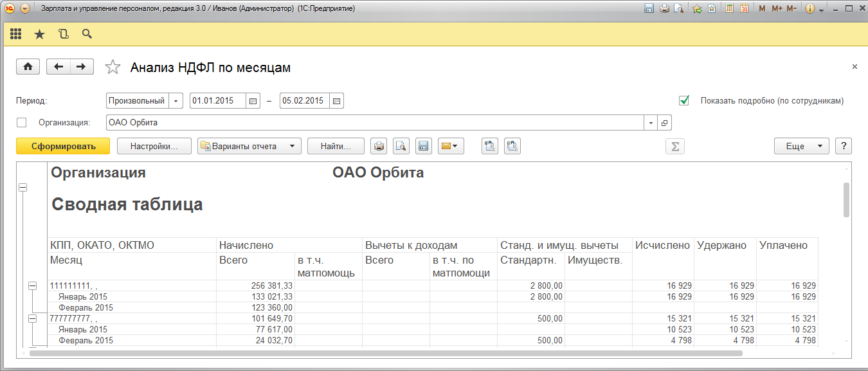Uncheck 'Показать подробно (по сотрудникам)'
This screenshot has height=371, width=868.
(684, 100)
